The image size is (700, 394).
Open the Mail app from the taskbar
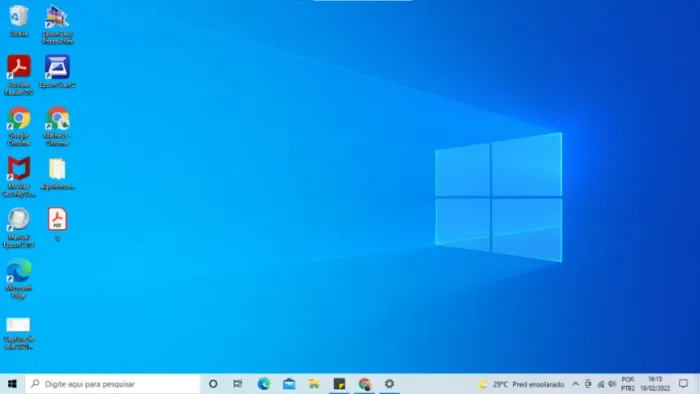289,384
